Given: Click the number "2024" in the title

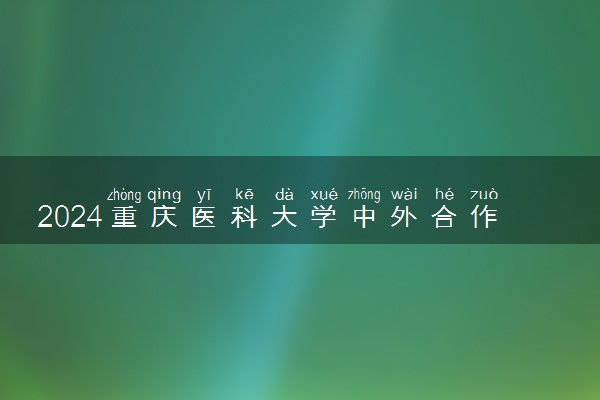Looking at the screenshot, I should (x=70, y=217).
